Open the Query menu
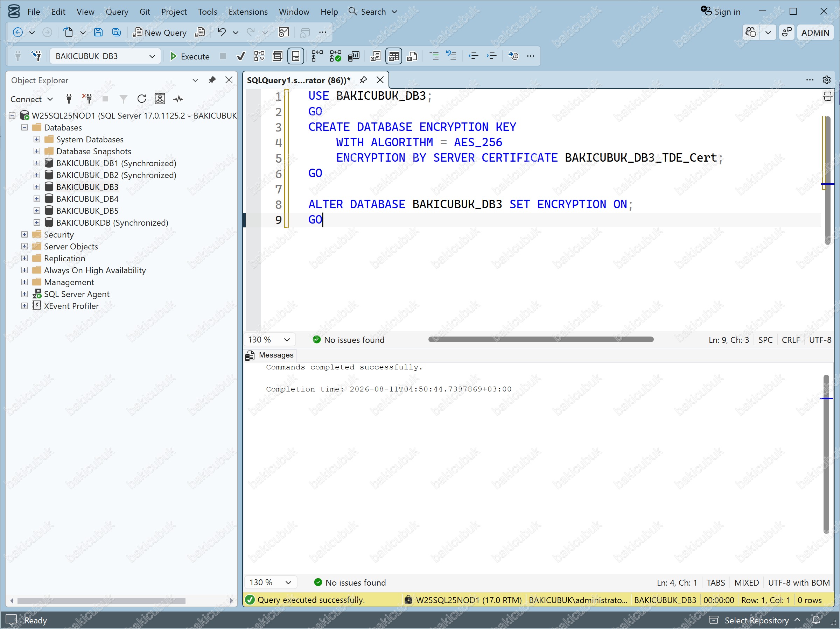The height and width of the screenshot is (629, 840). [117, 12]
